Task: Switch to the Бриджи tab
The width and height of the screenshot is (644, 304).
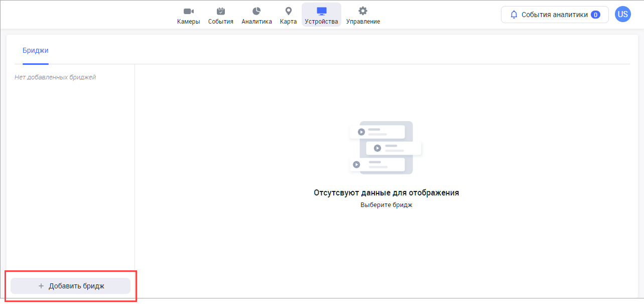Action: pyautogui.click(x=35, y=50)
